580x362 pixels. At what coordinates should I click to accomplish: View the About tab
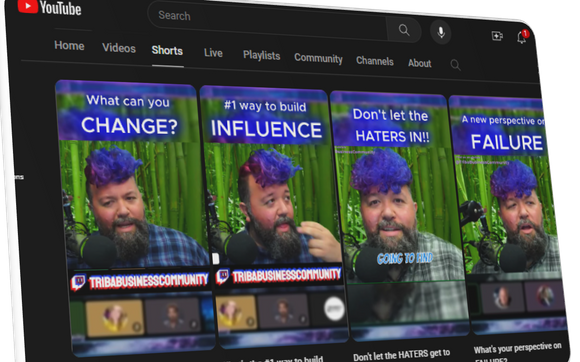click(419, 63)
